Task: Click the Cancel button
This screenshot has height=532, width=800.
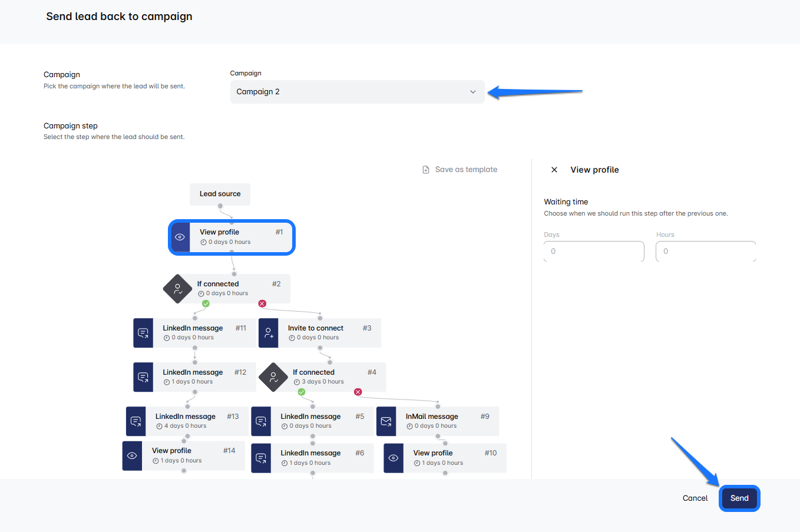Action: [695, 498]
